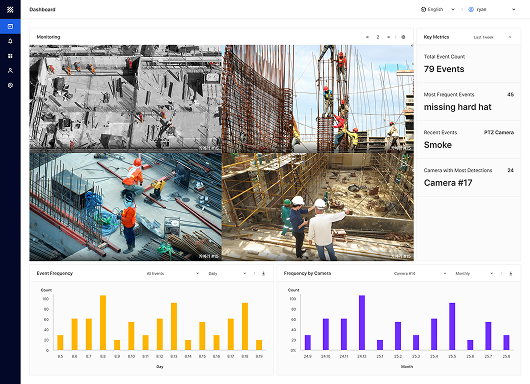Click the tallest purple bar in Frequency by Camera
The image size is (530, 384).
pyautogui.click(x=362, y=322)
